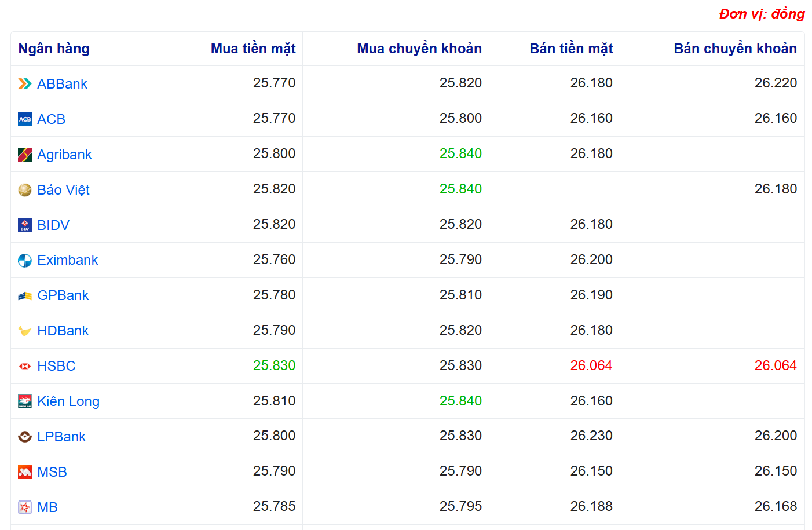Click the Eximbank logo icon
The image size is (812, 530).
pos(25,261)
